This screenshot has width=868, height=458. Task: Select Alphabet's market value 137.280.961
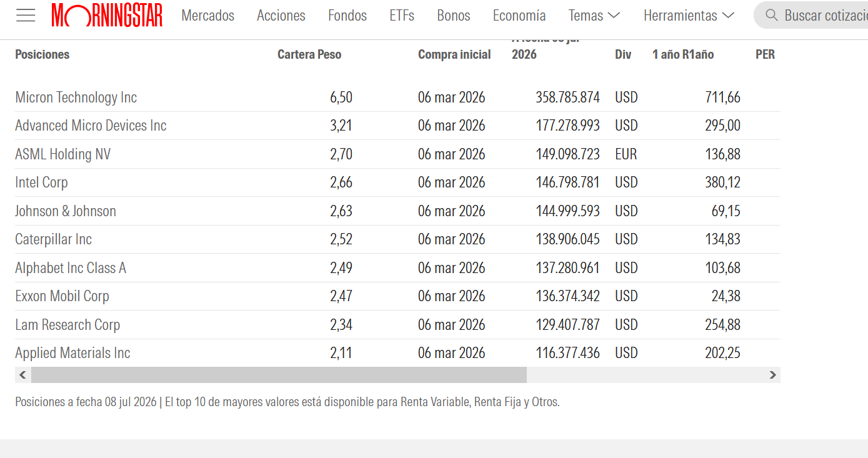[567, 268]
